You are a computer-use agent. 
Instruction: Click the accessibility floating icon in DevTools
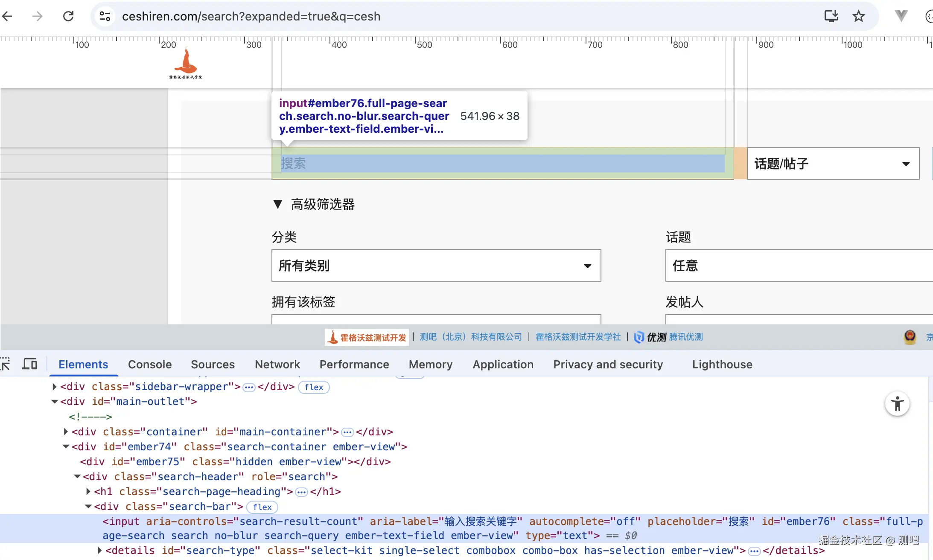click(897, 403)
